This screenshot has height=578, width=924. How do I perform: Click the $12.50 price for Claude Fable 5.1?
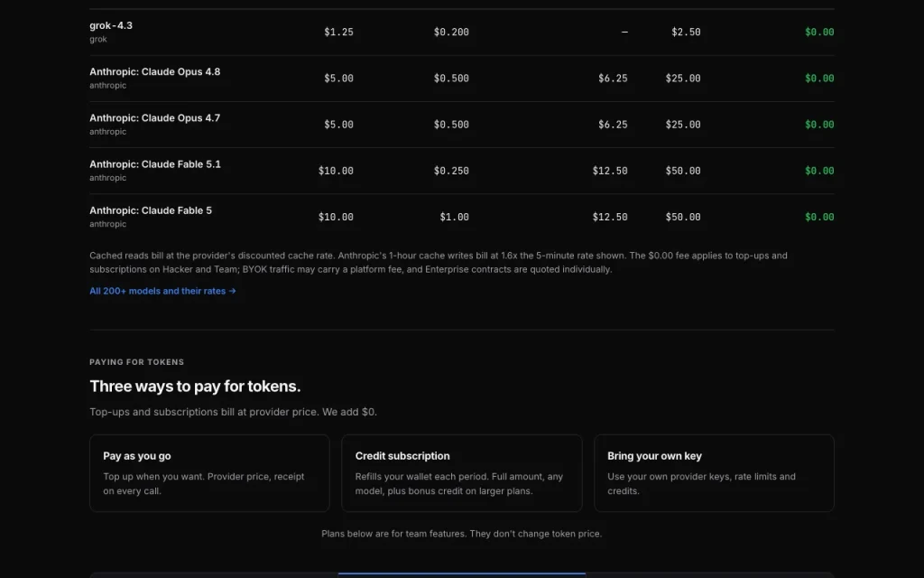(610, 171)
